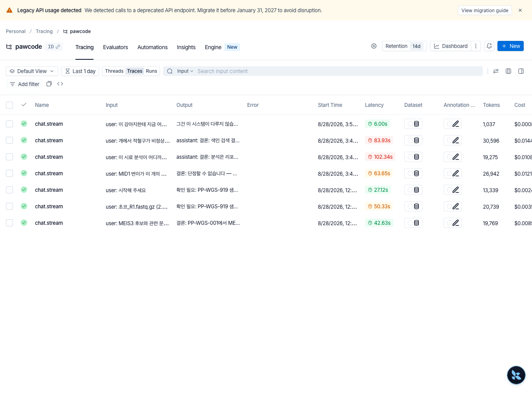The width and height of the screenshot is (532, 393).
Task: Open the floating assistant icon
Action: pos(516,375)
